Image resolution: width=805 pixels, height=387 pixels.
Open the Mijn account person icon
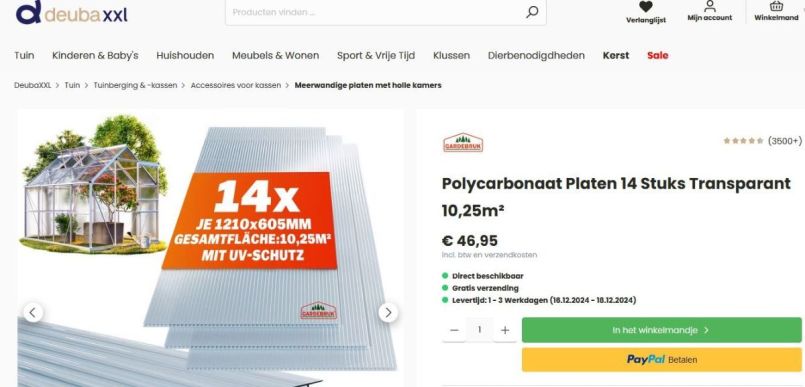tap(710, 6)
